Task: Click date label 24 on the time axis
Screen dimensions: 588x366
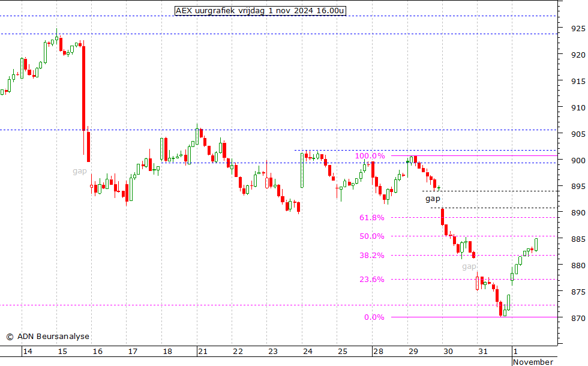Action: [308, 352]
